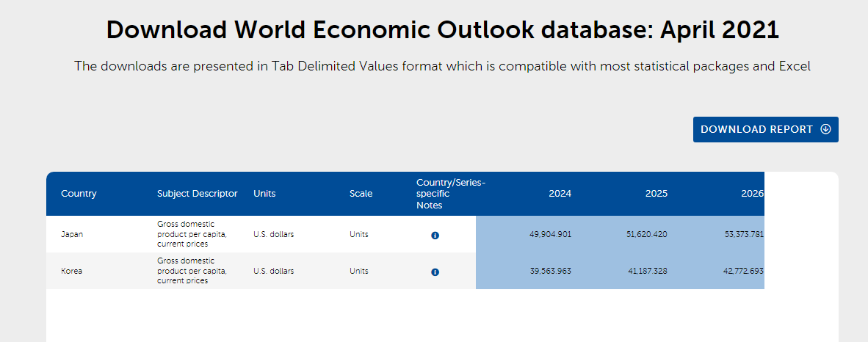
Task: Select the Units column header
Action: (x=264, y=194)
